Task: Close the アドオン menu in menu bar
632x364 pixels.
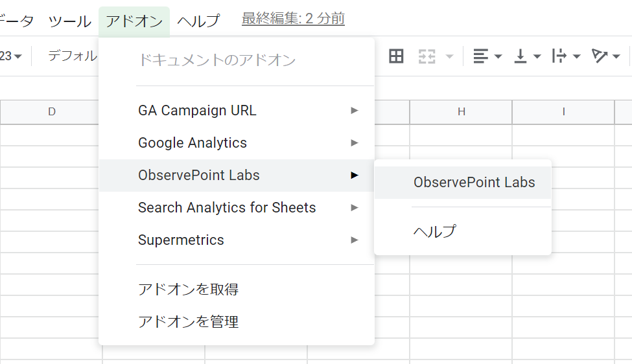Action: click(134, 21)
